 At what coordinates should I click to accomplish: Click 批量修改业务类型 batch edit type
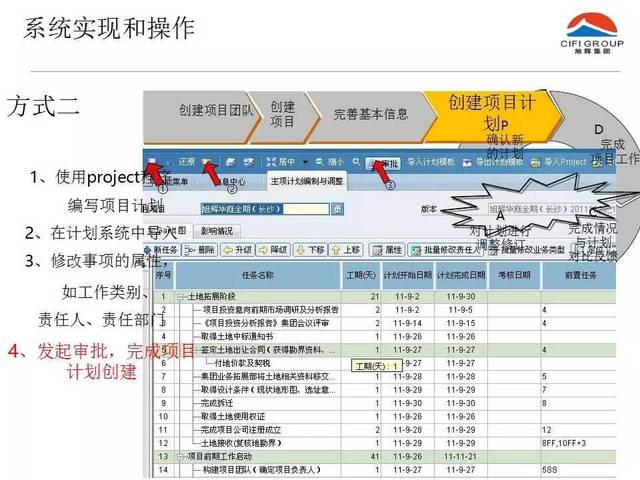coord(527,250)
